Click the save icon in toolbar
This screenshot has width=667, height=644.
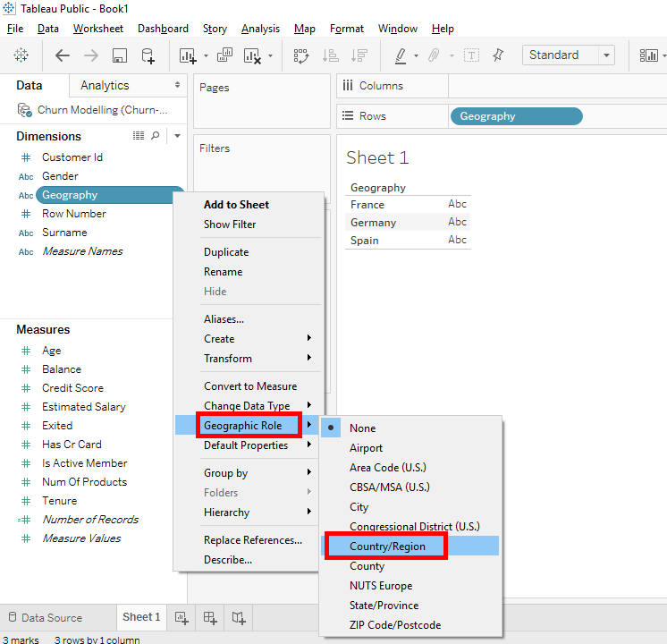click(x=120, y=55)
